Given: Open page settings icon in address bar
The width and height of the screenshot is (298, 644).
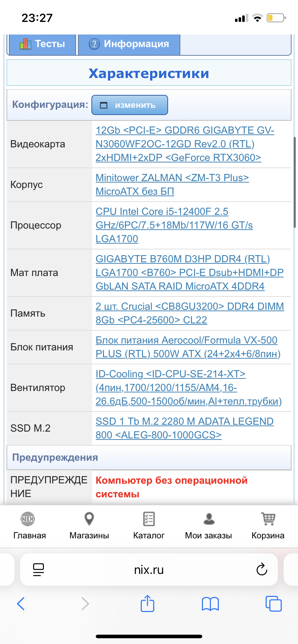Looking at the screenshot, I should pyautogui.click(x=38, y=570).
